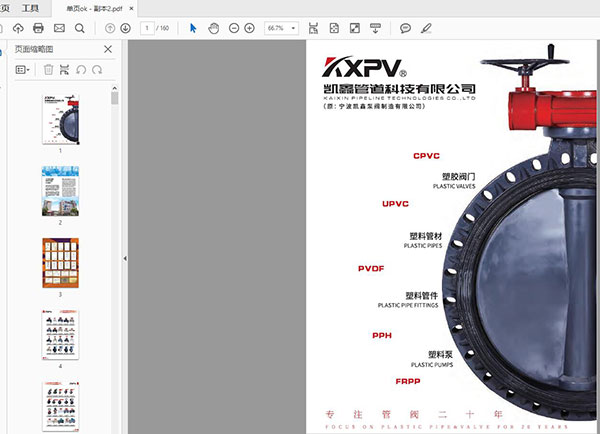Image resolution: width=600 pixels, height=434 pixels.
Task: Zoom out with the minus button
Action: tap(234, 28)
